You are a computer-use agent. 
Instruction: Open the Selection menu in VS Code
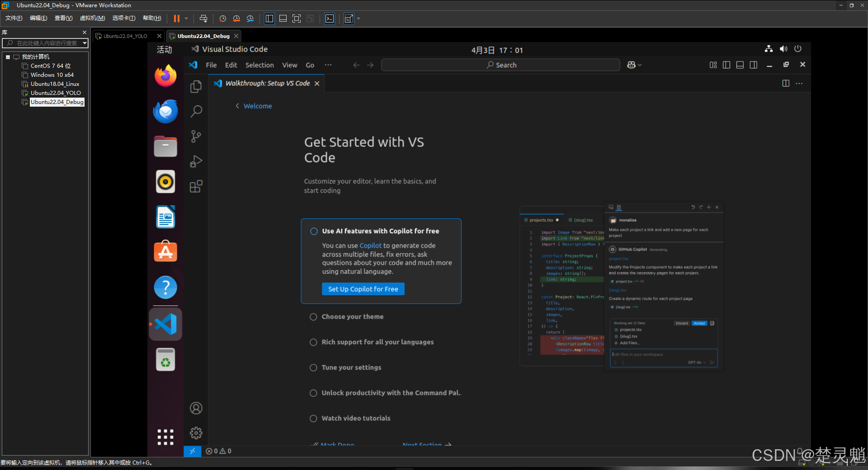coord(259,65)
